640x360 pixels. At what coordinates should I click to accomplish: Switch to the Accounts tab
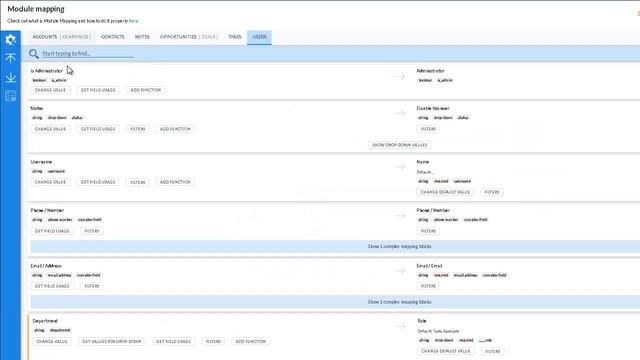[x=62, y=37]
